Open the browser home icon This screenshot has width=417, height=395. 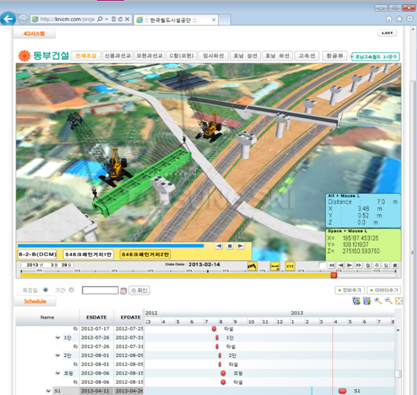(389, 19)
